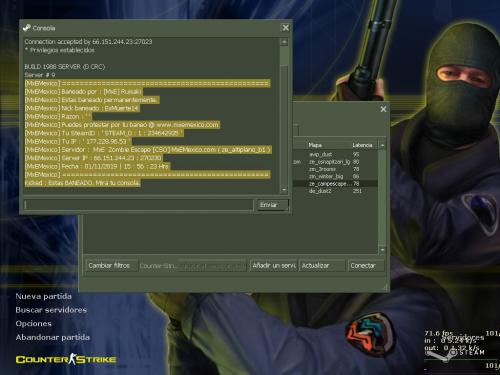Click the server list scroll down arrow
Image resolution: width=500 pixels, height=375 pixels.
(x=382, y=250)
